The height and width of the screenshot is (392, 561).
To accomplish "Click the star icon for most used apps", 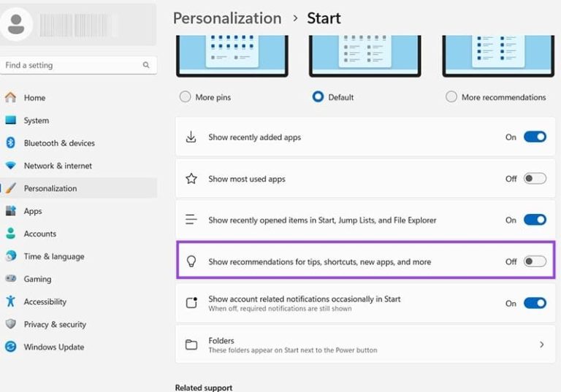I will coord(191,178).
